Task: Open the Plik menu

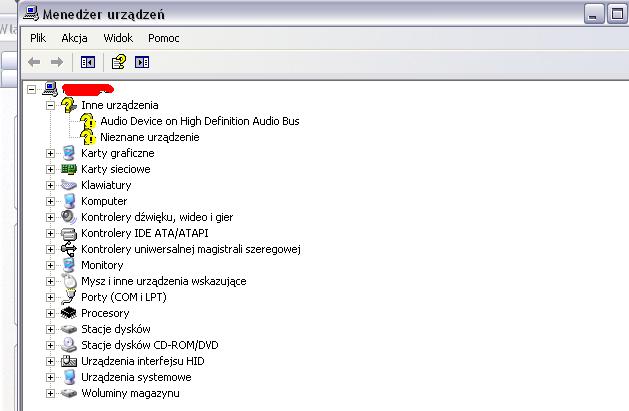Action: (38, 38)
